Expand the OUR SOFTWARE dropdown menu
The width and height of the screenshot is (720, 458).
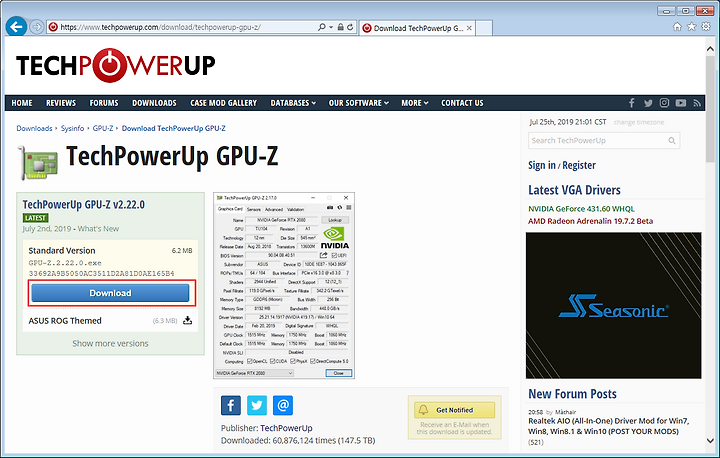359,103
